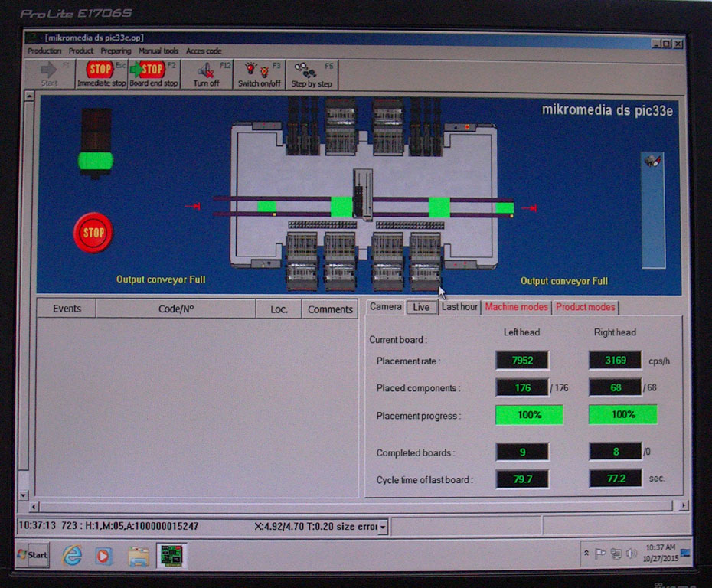Click the Code/N° column header
This screenshot has width=712, height=588.
pos(176,309)
